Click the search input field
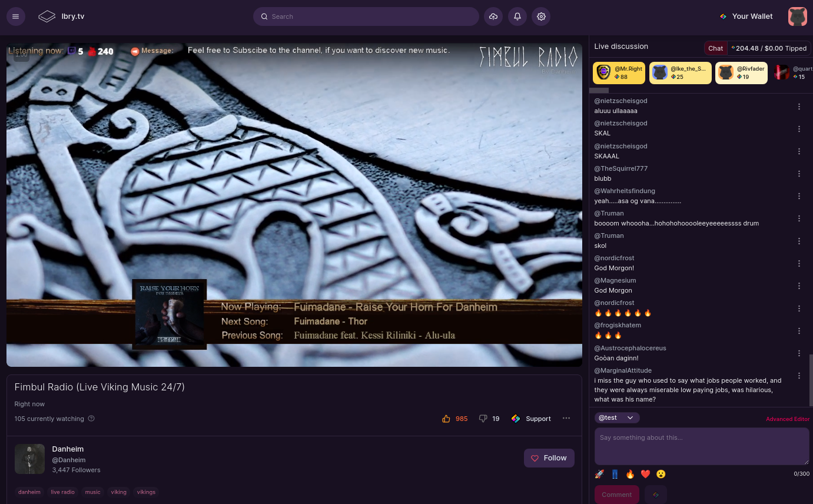 (366, 16)
